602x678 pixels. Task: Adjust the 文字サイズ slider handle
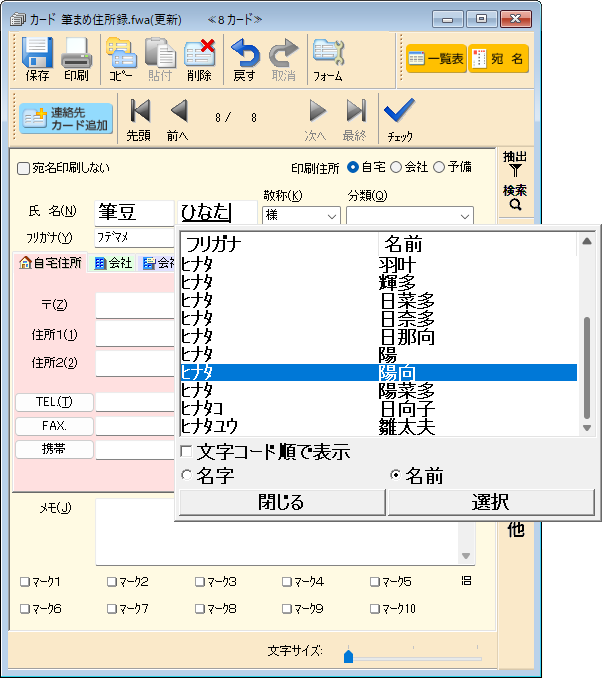point(348,656)
